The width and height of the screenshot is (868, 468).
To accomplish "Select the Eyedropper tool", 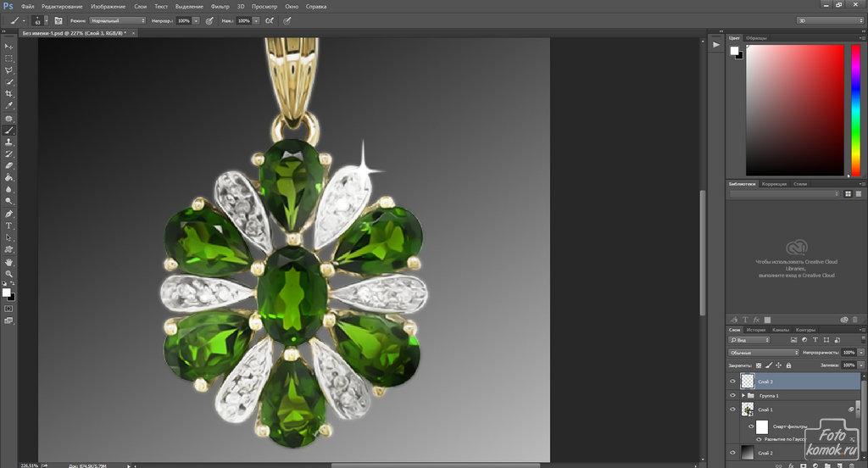I will coord(9,106).
